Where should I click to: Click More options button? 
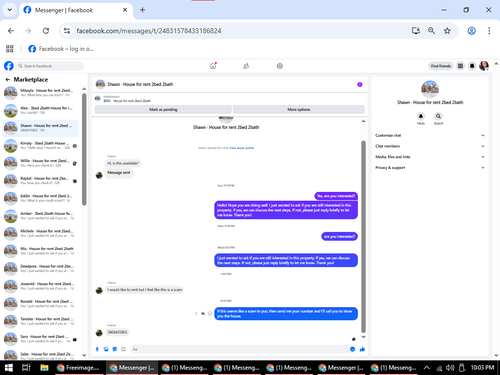[299, 109]
